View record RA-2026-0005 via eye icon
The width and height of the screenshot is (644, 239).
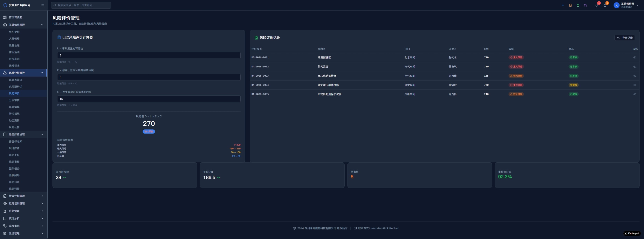click(634, 94)
